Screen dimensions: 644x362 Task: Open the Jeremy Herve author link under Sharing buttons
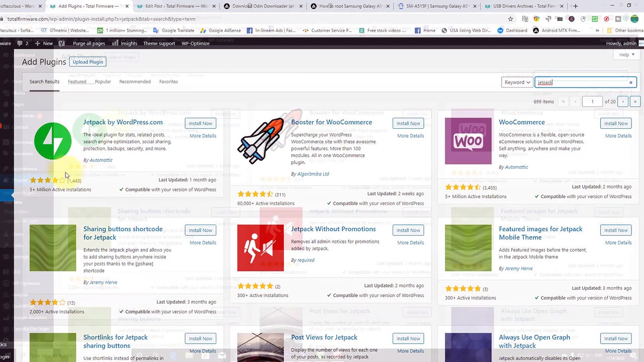click(103, 283)
